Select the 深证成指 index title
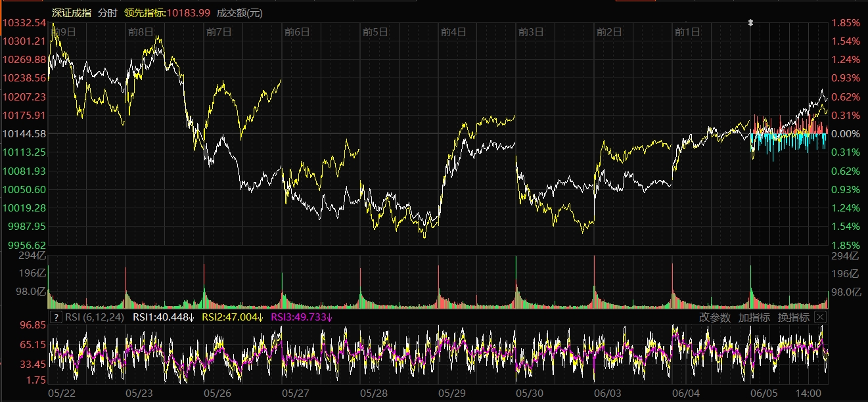 click(72, 12)
